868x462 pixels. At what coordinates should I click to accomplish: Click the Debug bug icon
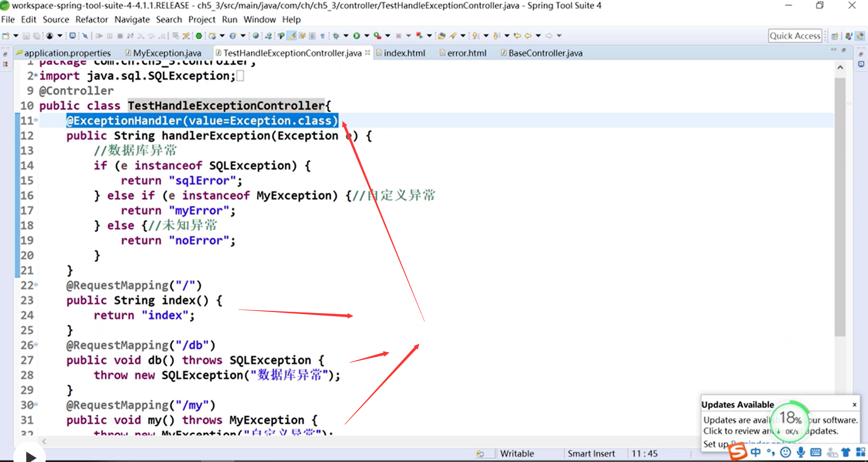(336, 36)
